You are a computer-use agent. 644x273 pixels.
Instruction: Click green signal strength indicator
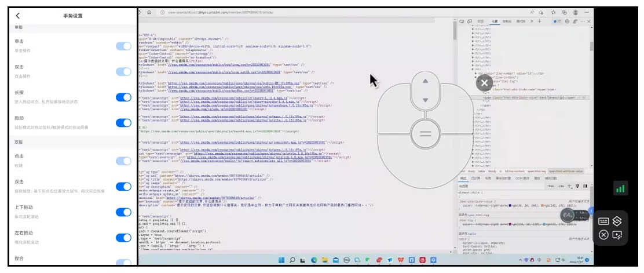tap(620, 188)
